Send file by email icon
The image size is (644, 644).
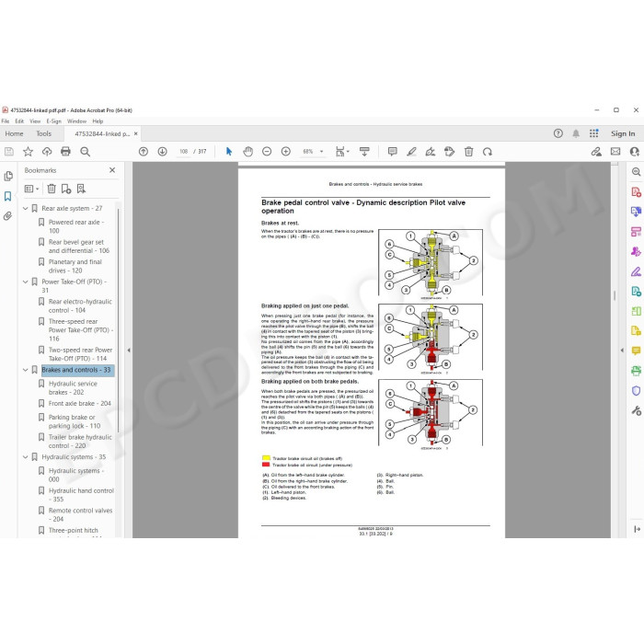click(615, 152)
